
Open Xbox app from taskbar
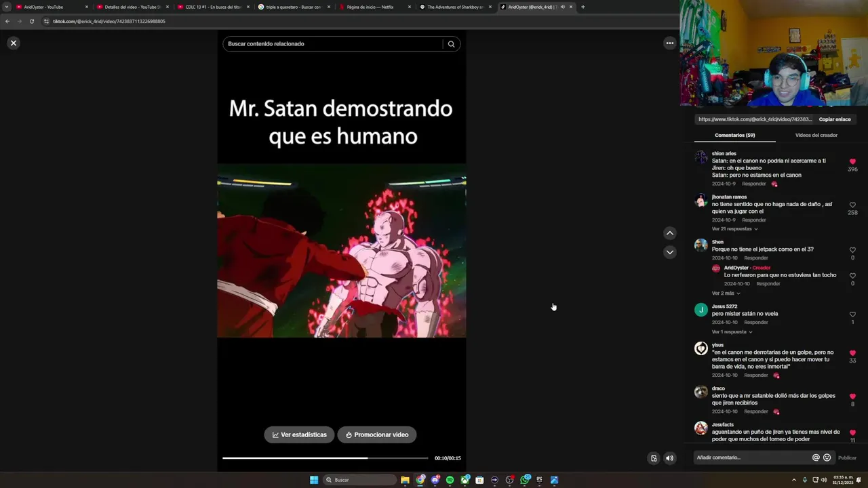click(x=465, y=480)
